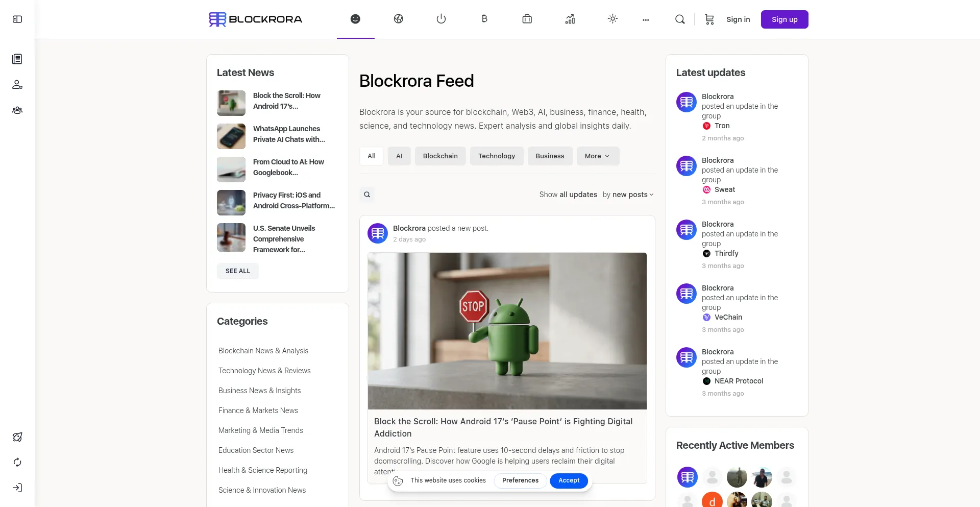Open Marketing & Media Trends category
Screen dimensions: 980x507
(261, 430)
